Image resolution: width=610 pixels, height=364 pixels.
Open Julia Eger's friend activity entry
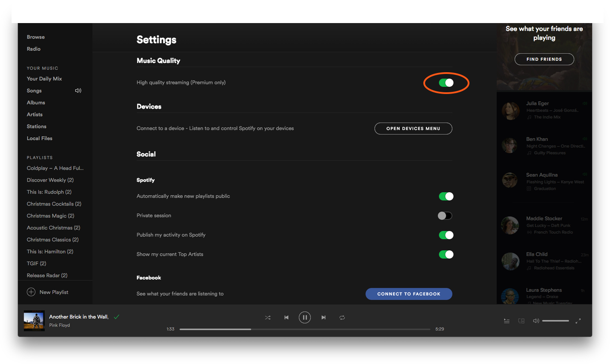click(544, 110)
